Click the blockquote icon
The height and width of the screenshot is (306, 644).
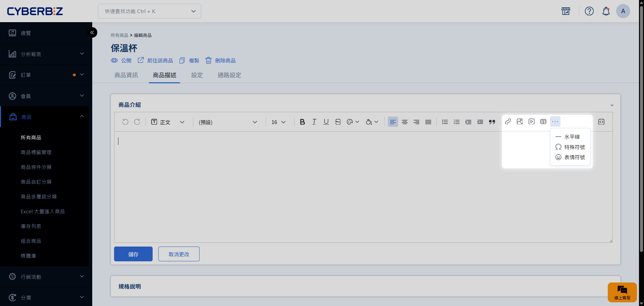point(492,122)
